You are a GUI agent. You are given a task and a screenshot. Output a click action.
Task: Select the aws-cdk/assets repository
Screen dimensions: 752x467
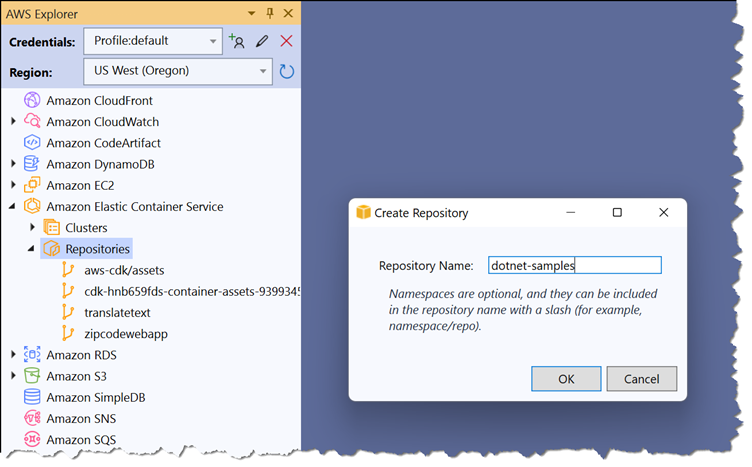pos(124,270)
